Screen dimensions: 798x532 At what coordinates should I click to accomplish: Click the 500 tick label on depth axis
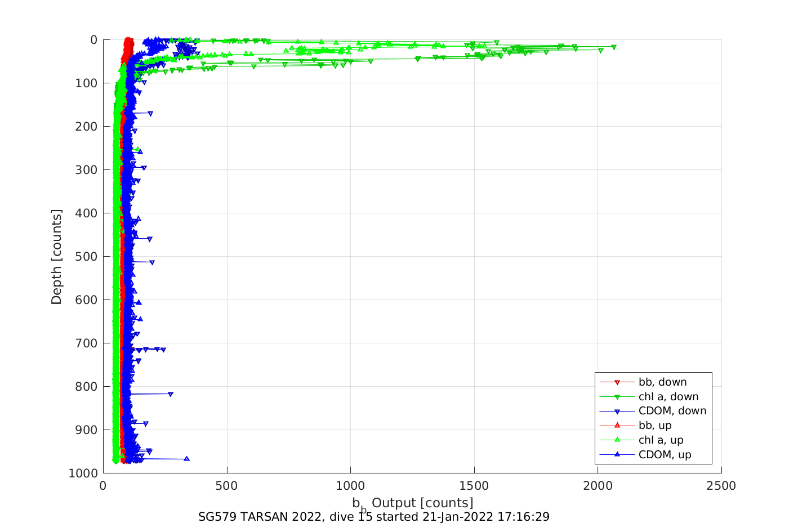[x=86, y=257]
